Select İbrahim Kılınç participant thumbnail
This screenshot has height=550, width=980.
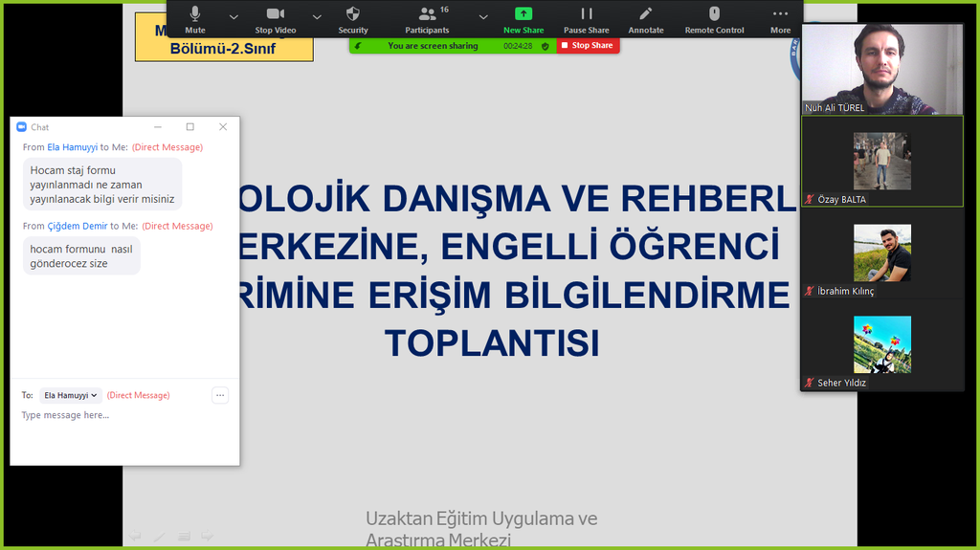pyautogui.click(x=882, y=253)
